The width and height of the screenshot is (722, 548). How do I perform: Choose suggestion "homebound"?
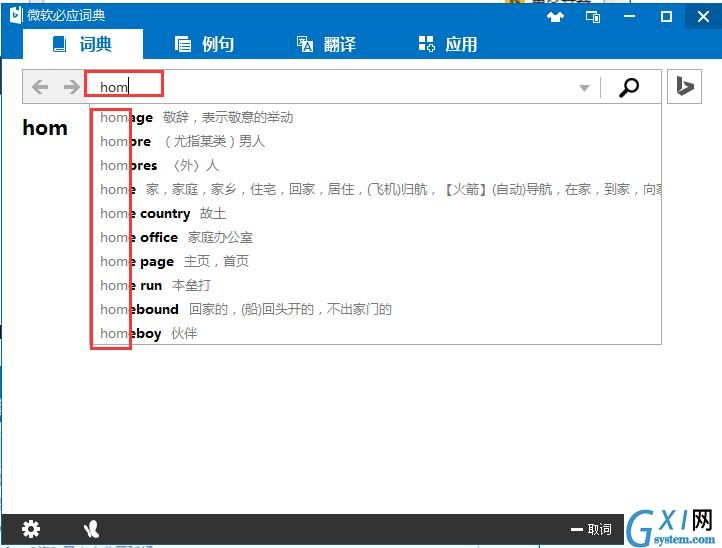(376, 309)
